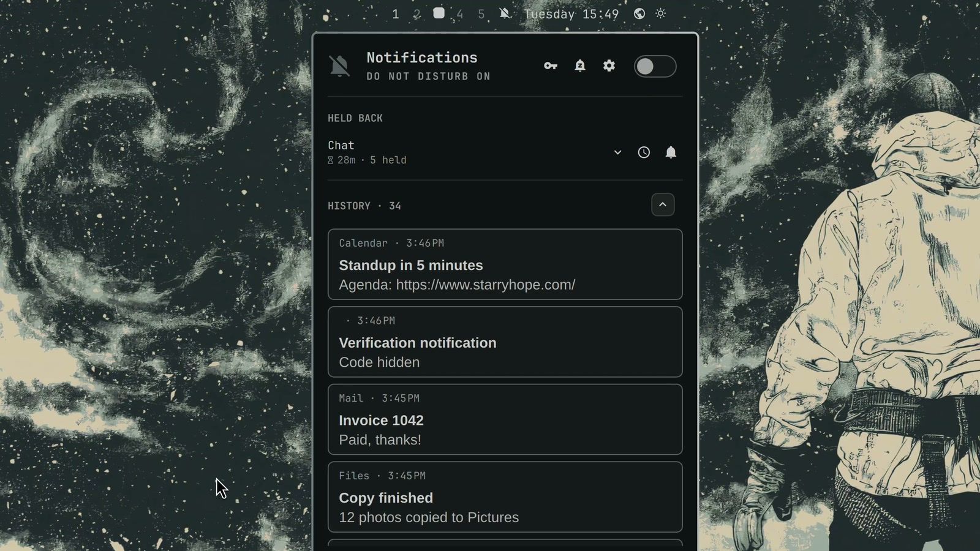Viewport: 980px width, 551px height.
Task: Toggle the Do Not Disturb switch
Action: [655, 66]
